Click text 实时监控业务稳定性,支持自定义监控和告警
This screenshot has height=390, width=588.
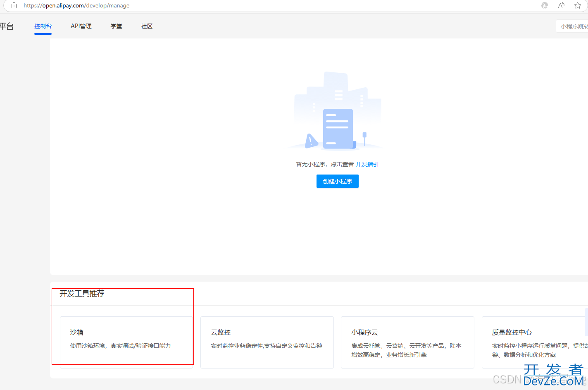[267, 346]
